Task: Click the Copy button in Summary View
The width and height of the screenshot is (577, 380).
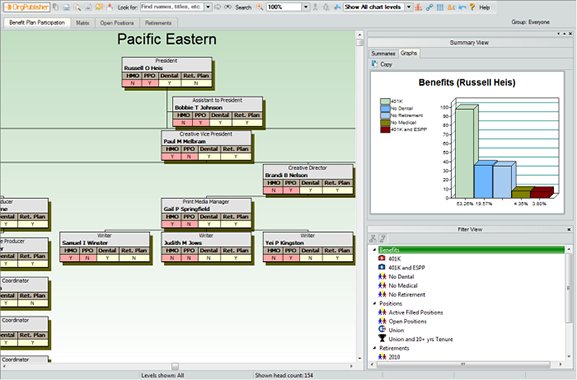Action: (x=382, y=64)
